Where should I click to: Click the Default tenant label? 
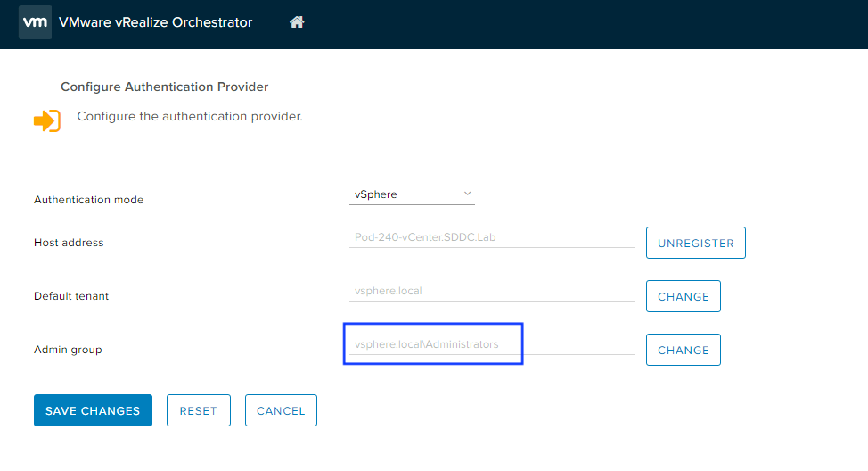[71, 296]
